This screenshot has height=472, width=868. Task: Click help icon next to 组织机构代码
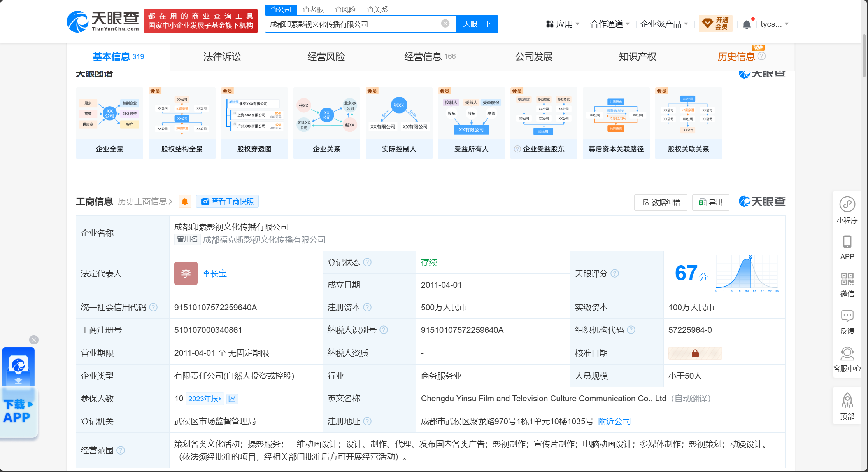[x=631, y=330]
